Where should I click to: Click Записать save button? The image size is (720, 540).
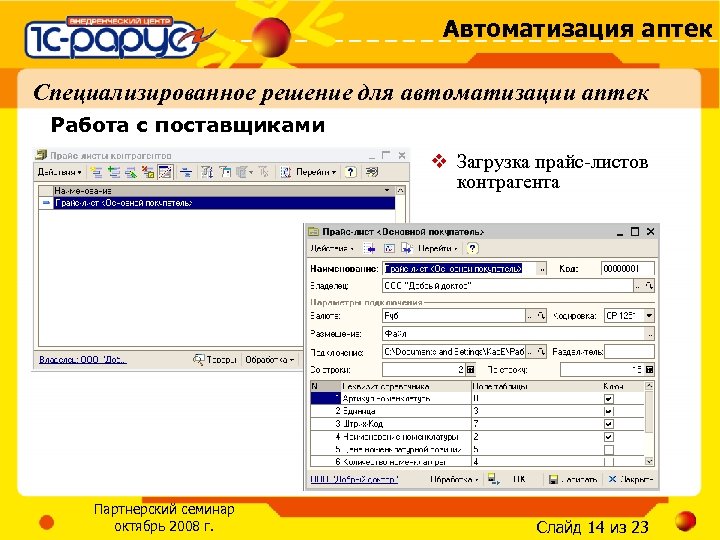pyautogui.click(x=573, y=479)
